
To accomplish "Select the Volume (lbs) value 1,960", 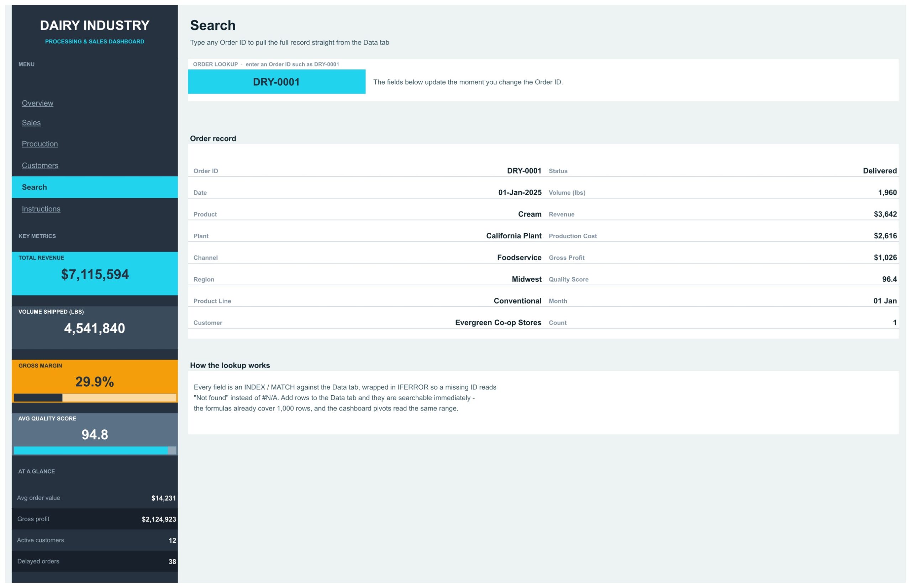I will pyautogui.click(x=887, y=192).
